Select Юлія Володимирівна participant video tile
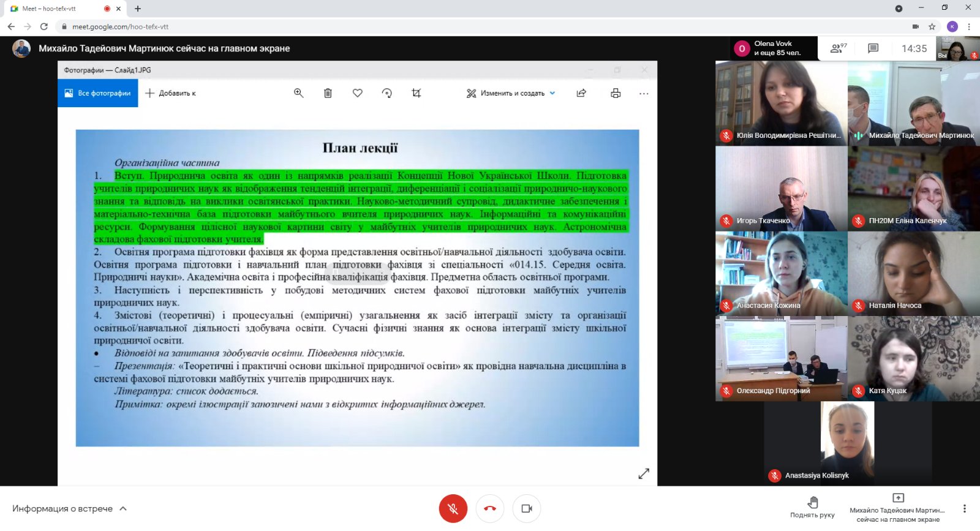 (781, 103)
